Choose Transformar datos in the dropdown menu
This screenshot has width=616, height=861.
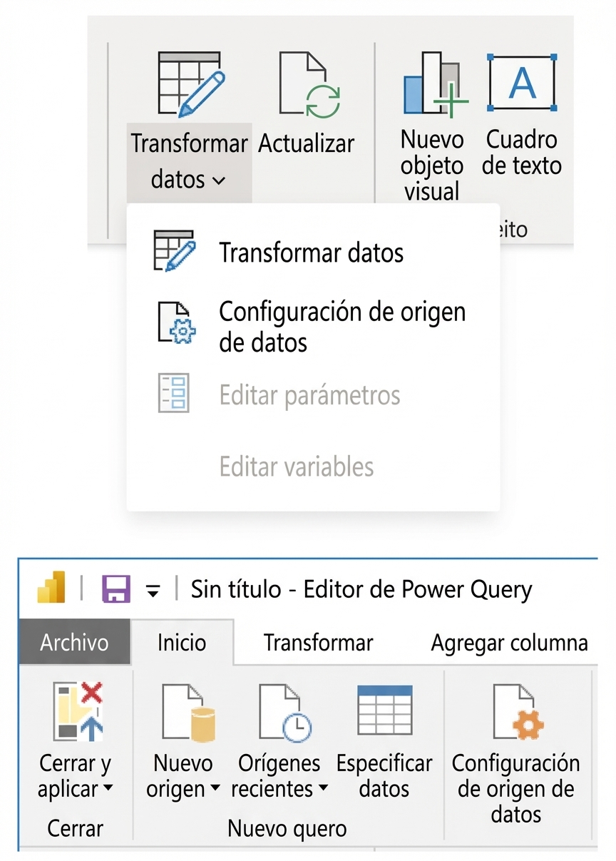click(x=312, y=253)
